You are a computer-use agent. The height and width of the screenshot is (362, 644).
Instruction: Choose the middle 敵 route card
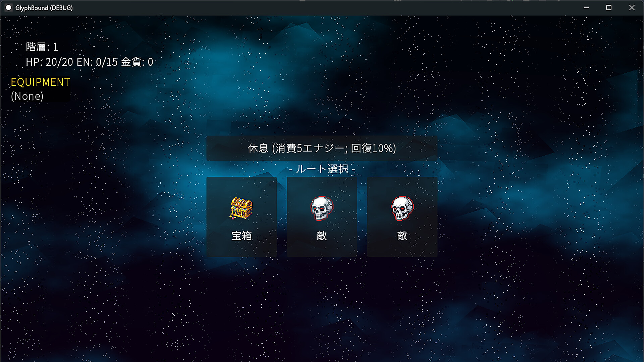(x=322, y=216)
